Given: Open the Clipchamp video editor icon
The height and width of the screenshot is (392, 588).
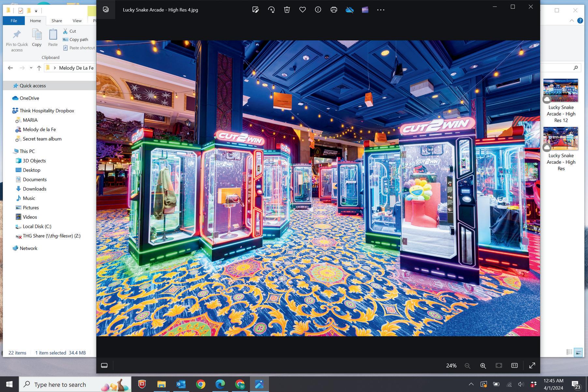Looking at the screenshot, I should tap(365, 10).
